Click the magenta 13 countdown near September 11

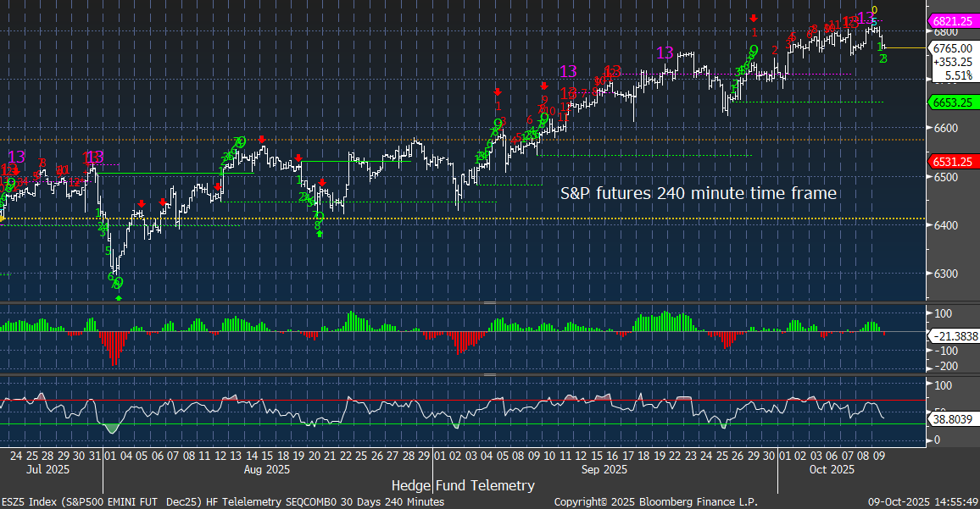click(x=568, y=72)
